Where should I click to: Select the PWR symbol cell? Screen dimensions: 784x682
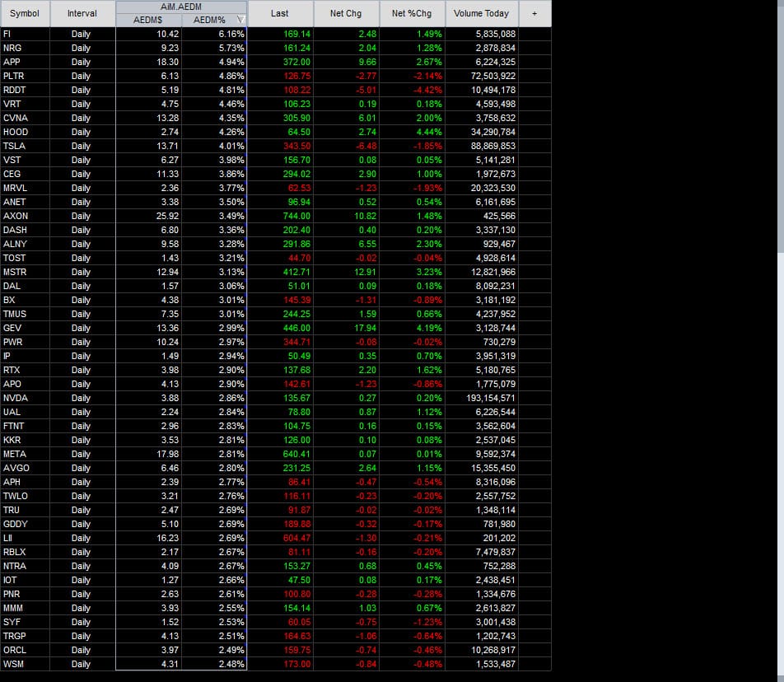pyautogui.click(x=25, y=342)
